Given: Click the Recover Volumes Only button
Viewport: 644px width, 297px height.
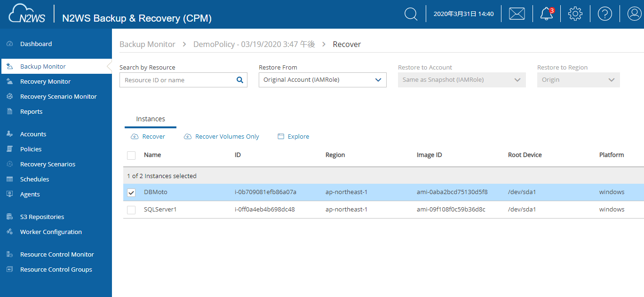Looking at the screenshot, I should (221, 136).
